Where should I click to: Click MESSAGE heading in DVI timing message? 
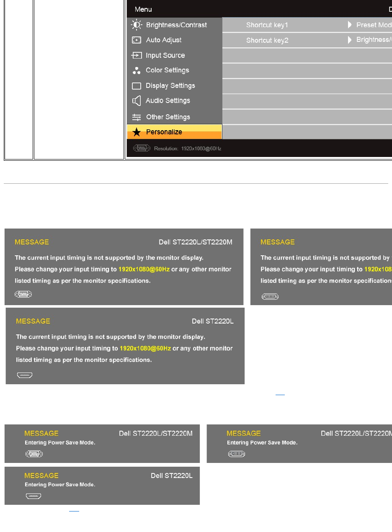[278, 242]
